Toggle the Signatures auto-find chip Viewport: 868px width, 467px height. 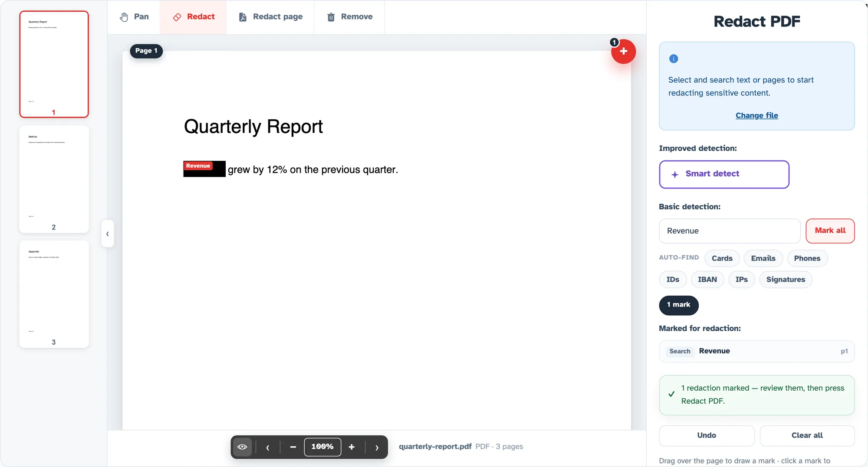[786, 280]
